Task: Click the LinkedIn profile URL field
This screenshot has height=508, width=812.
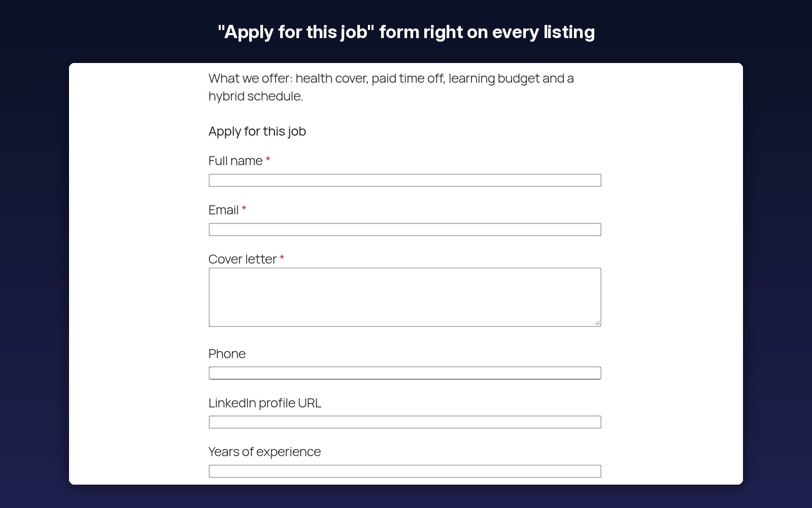Action: [x=404, y=422]
